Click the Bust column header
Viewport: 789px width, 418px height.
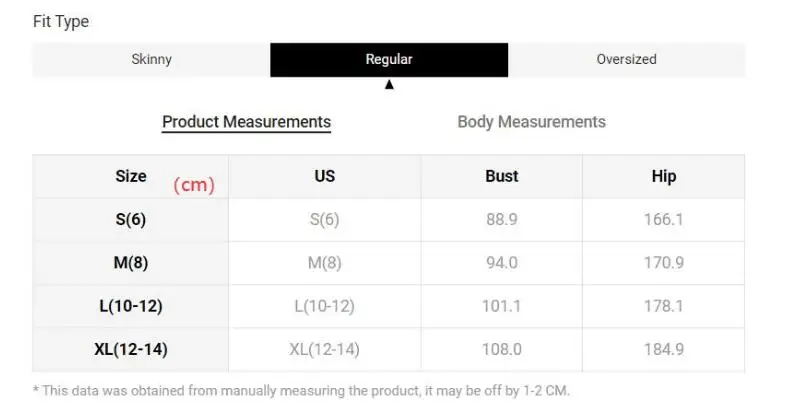click(x=502, y=176)
